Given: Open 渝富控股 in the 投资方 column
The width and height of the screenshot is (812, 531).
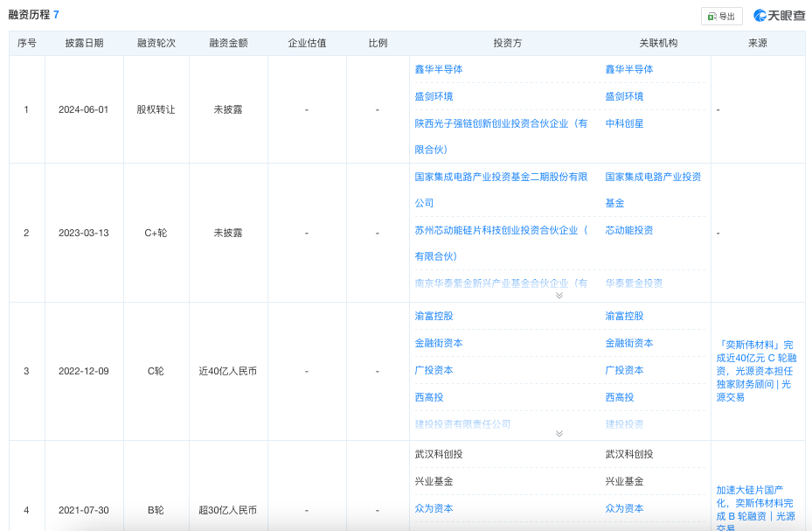Looking at the screenshot, I should tap(434, 316).
